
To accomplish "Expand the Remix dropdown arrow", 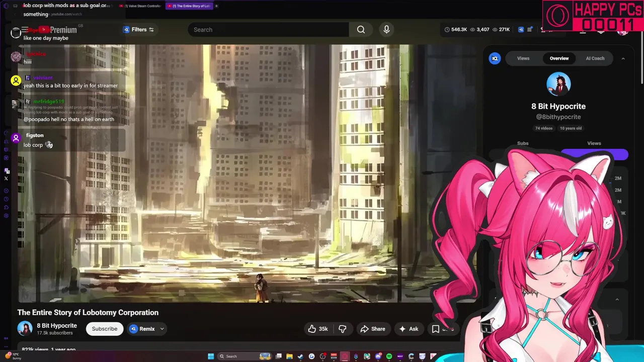I will [x=162, y=329].
